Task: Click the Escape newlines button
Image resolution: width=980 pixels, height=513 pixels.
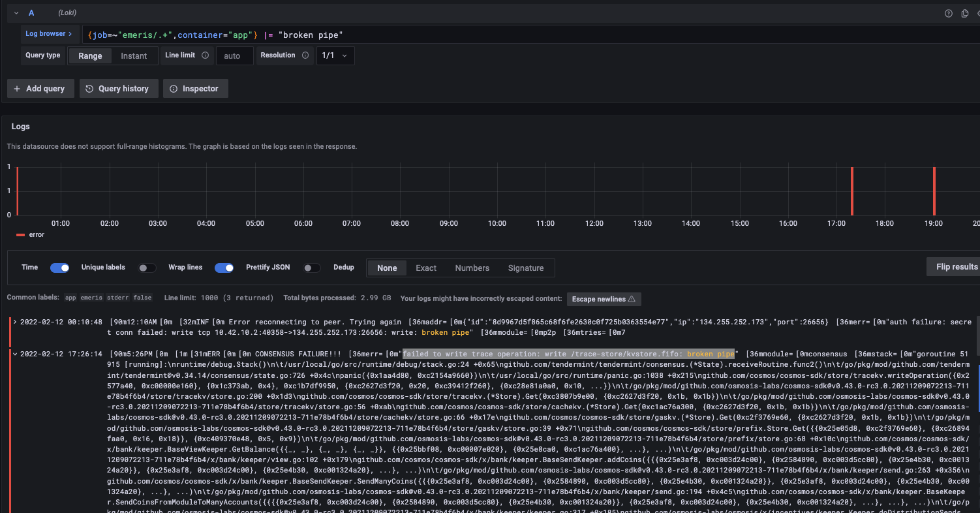Action: click(604, 299)
